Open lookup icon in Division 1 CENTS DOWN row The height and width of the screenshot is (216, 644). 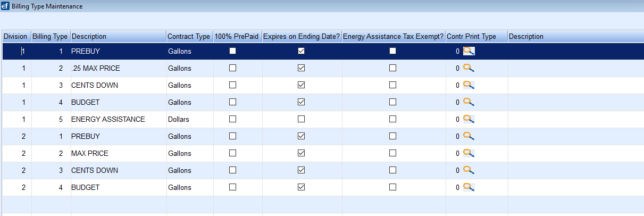click(x=469, y=85)
